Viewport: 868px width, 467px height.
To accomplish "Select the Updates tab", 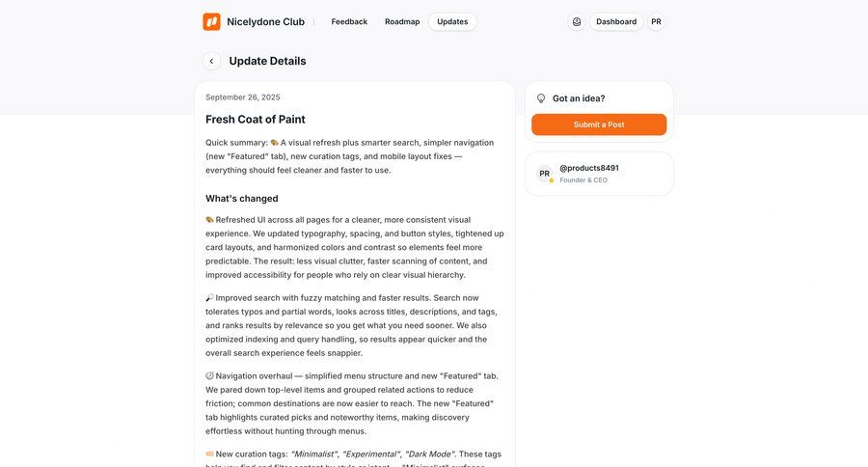I will 452,21.
